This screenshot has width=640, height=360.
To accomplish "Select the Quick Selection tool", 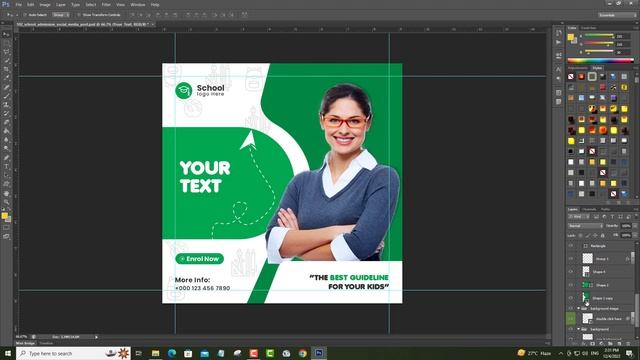I will tap(6, 61).
